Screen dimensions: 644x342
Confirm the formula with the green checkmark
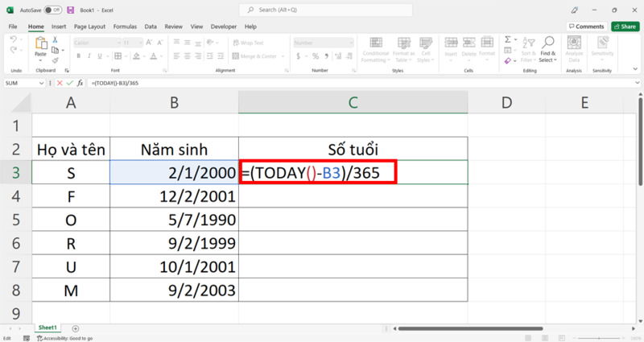70,83
